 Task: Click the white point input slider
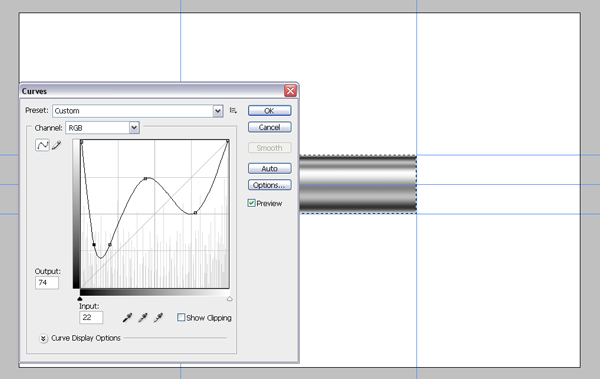tap(230, 299)
